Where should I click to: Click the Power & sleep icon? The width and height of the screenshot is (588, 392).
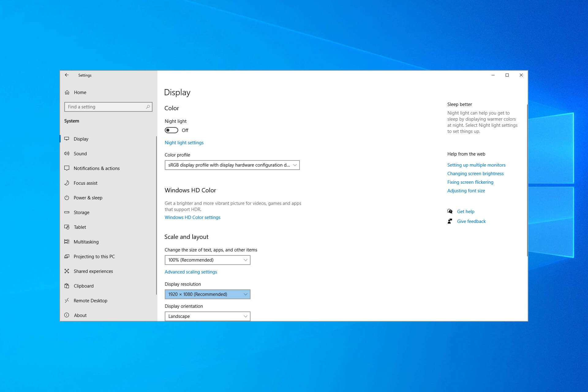tap(67, 198)
